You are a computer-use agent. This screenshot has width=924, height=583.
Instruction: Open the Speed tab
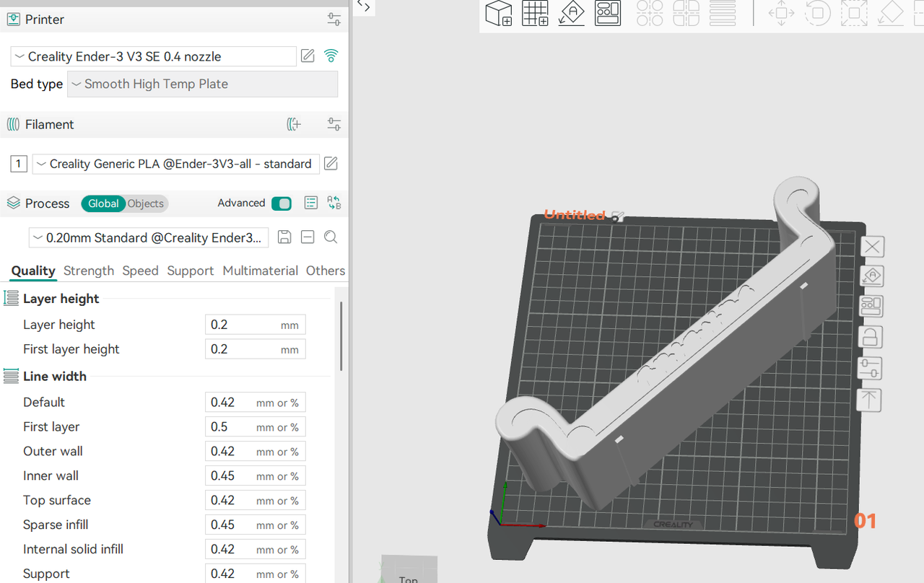[140, 271]
